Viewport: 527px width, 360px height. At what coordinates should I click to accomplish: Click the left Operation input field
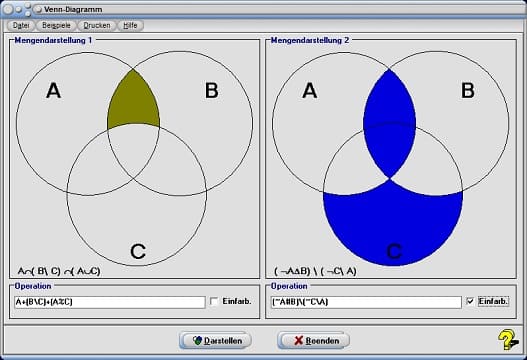coord(110,302)
